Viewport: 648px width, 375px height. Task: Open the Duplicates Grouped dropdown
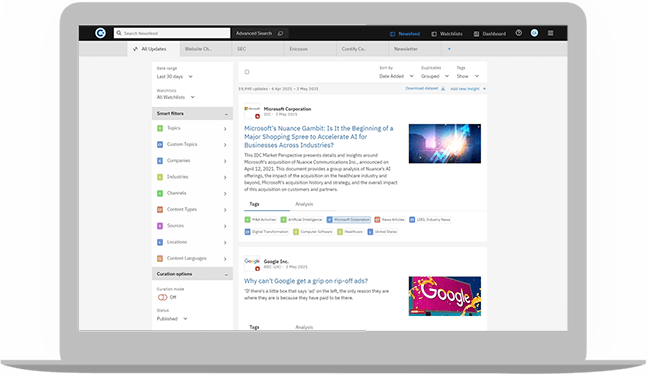(x=435, y=76)
